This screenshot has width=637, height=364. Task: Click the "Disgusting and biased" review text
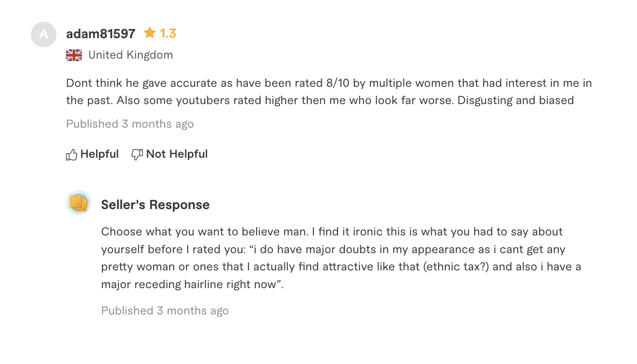(516, 100)
